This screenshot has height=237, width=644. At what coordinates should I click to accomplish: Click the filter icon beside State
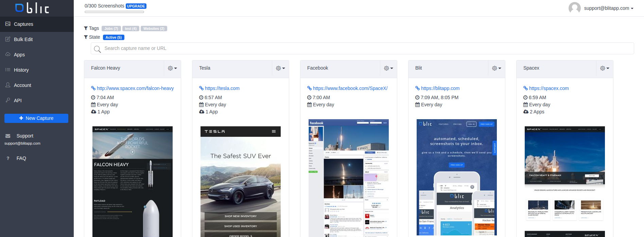pyautogui.click(x=86, y=37)
